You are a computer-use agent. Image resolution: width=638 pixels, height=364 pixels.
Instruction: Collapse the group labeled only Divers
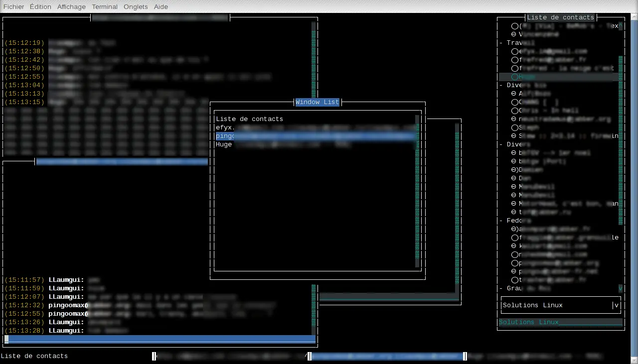click(501, 144)
